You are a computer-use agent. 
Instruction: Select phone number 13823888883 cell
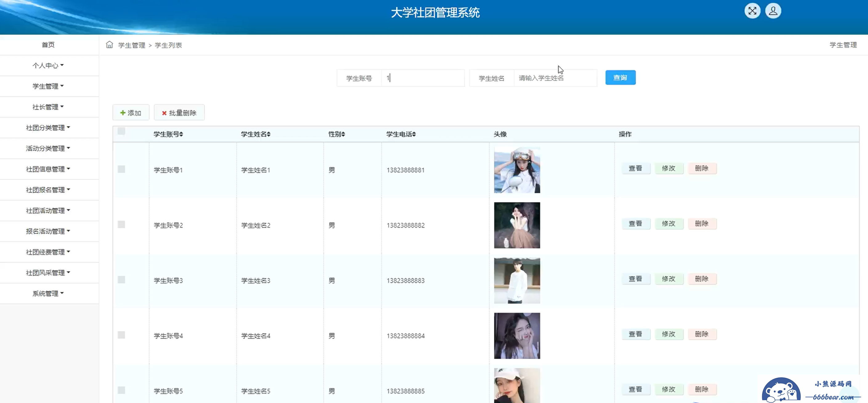coord(406,281)
